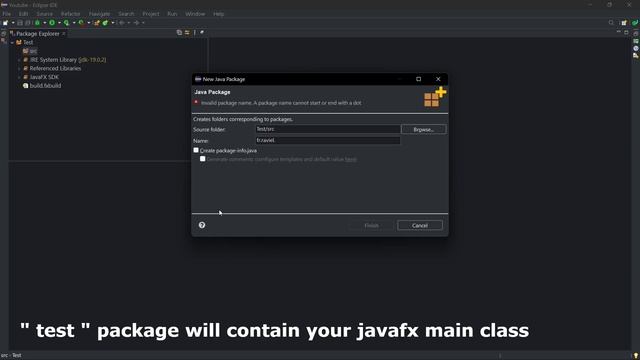Image resolution: width=640 pixels, height=360 pixels.
Task: Click into the package Name field
Action: [328, 140]
